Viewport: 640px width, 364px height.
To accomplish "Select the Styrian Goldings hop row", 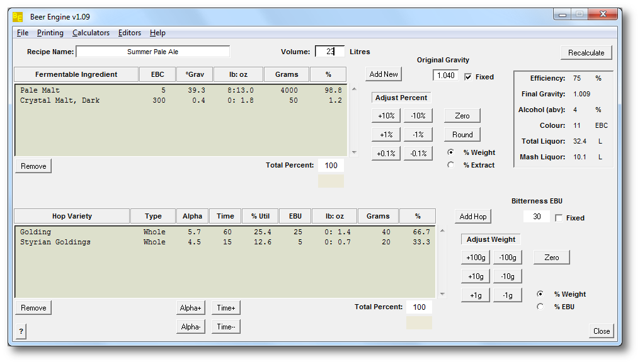I will click(x=226, y=242).
